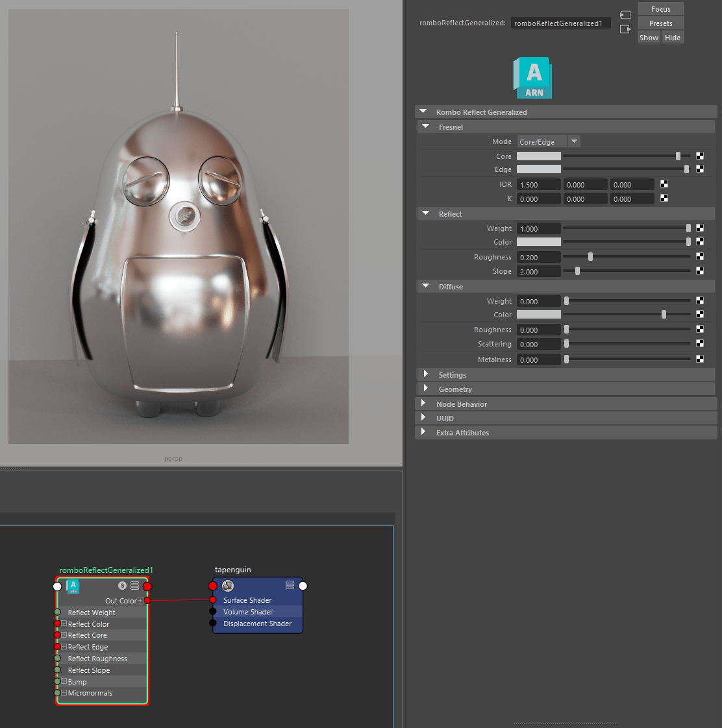
Task: Click the Arnold icon on the romboReflectGeneralized1 node
Action: coord(73,587)
